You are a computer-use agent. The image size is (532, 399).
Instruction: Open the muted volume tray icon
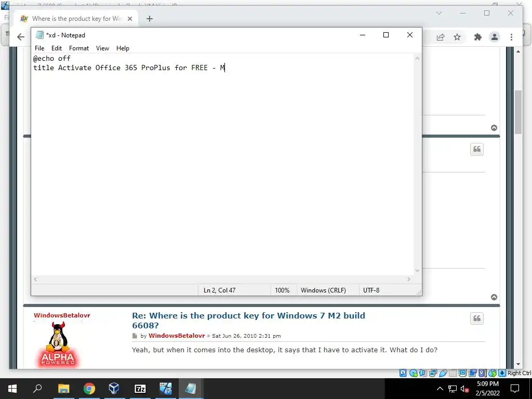pos(464,389)
